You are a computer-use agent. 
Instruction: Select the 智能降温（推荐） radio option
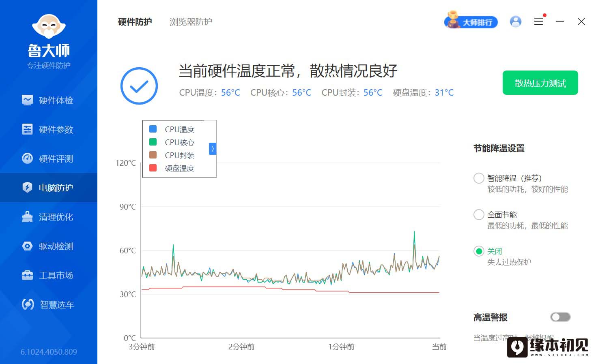point(479,178)
